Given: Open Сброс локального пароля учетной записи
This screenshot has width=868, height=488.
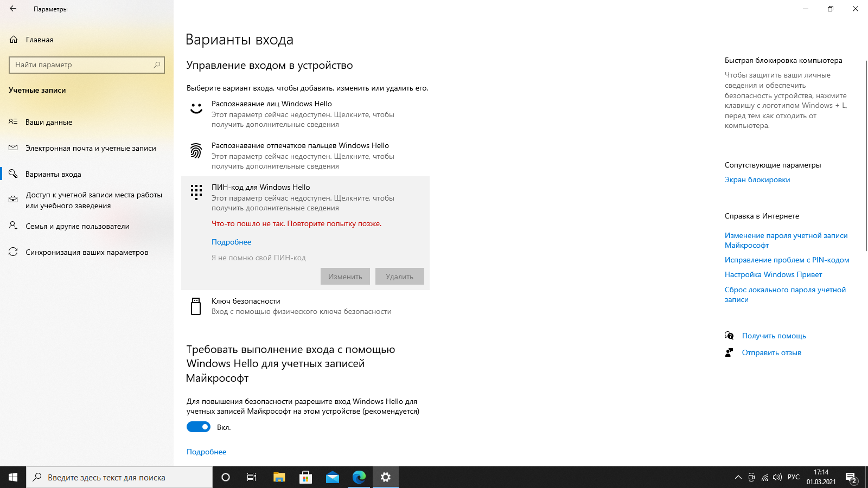Looking at the screenshot, I should coord(785,294).
